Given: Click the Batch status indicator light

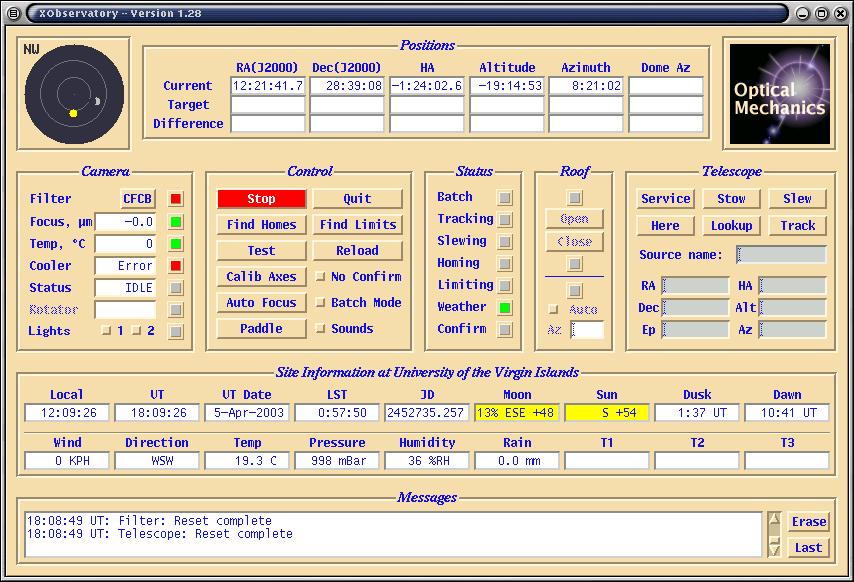Looking at the screenshot, I should click(505, 198).
